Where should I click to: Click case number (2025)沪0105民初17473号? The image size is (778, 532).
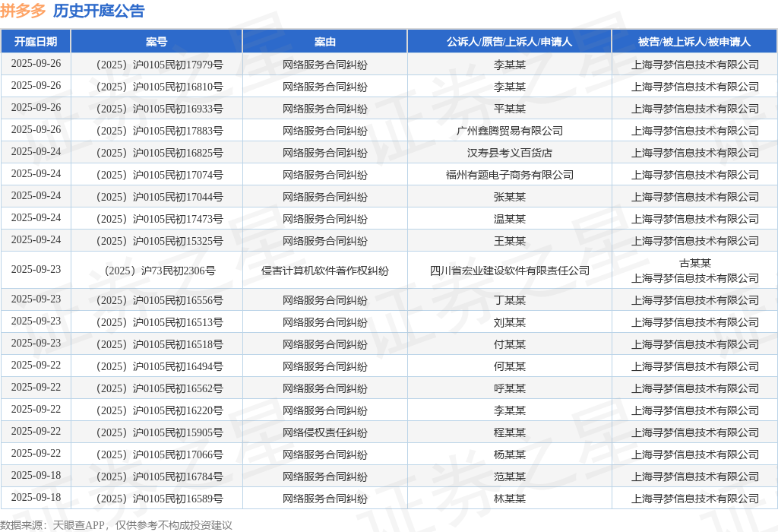tap(157, 219)
